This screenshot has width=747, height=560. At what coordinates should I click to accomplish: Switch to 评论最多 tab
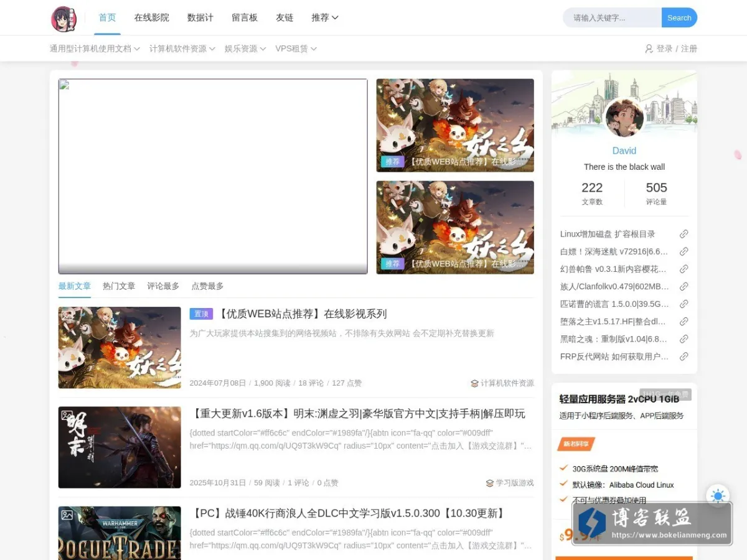click(x=163, y=286)
